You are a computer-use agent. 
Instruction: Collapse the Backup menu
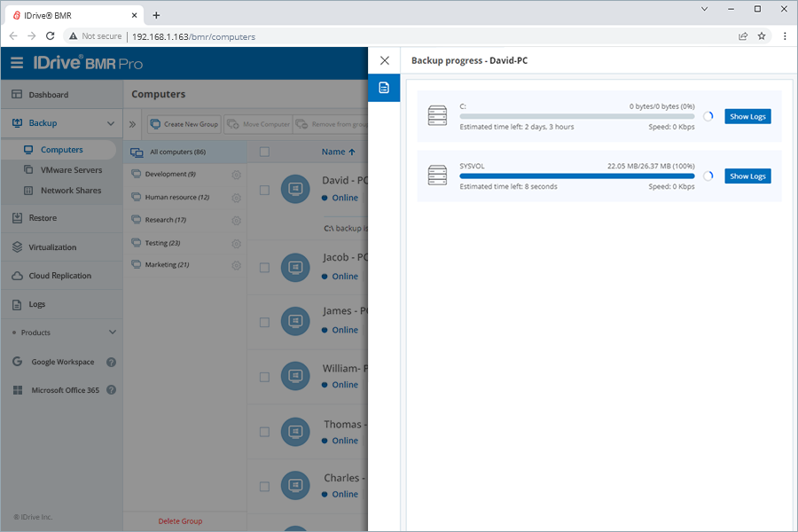[x=112, y=123]
